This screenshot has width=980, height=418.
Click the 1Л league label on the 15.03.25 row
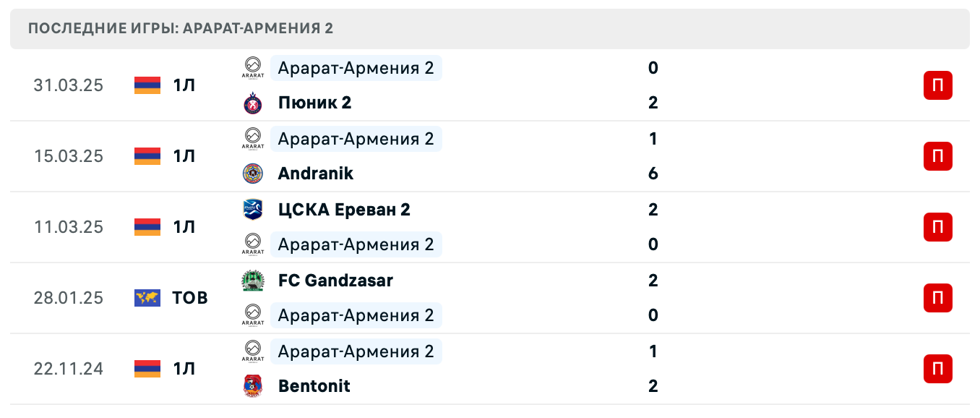click(183, 155)
